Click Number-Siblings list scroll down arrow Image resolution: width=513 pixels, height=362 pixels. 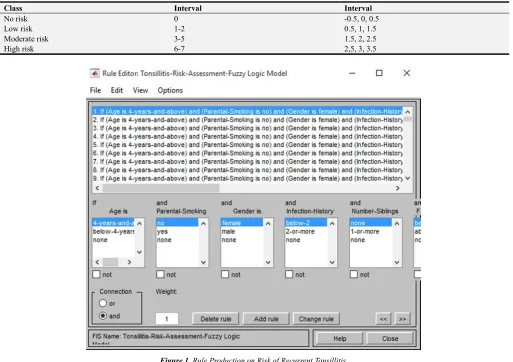click(397, 262)
